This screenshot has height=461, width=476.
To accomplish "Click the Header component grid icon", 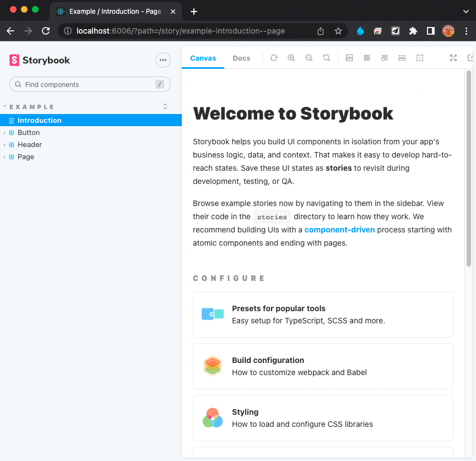I will 12,145.
